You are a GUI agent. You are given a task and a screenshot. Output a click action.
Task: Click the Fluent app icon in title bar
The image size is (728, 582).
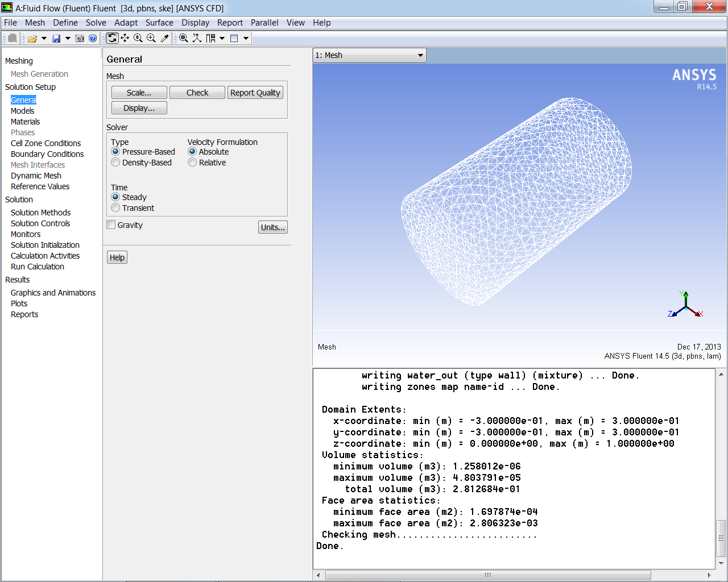(7, 7)
